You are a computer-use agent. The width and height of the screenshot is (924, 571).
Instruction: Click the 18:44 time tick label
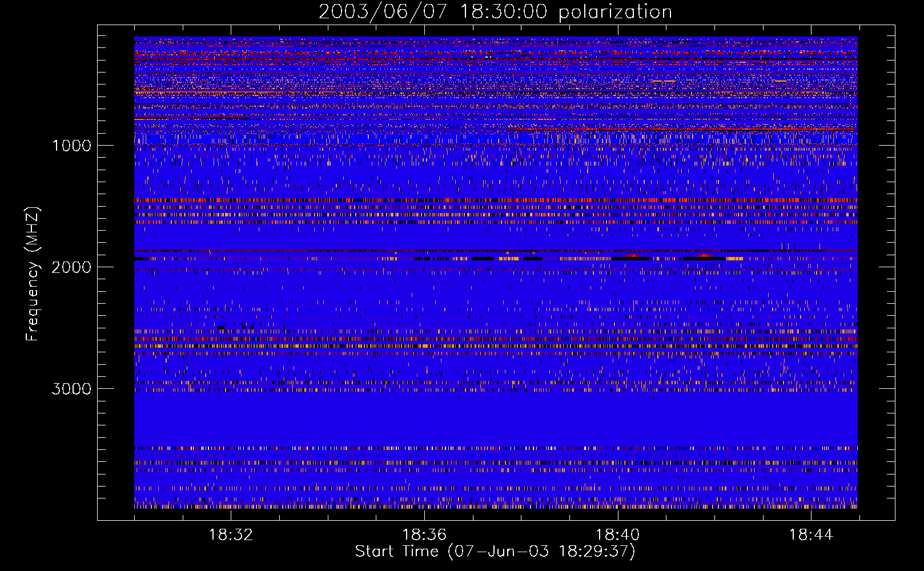coord(811,535)
